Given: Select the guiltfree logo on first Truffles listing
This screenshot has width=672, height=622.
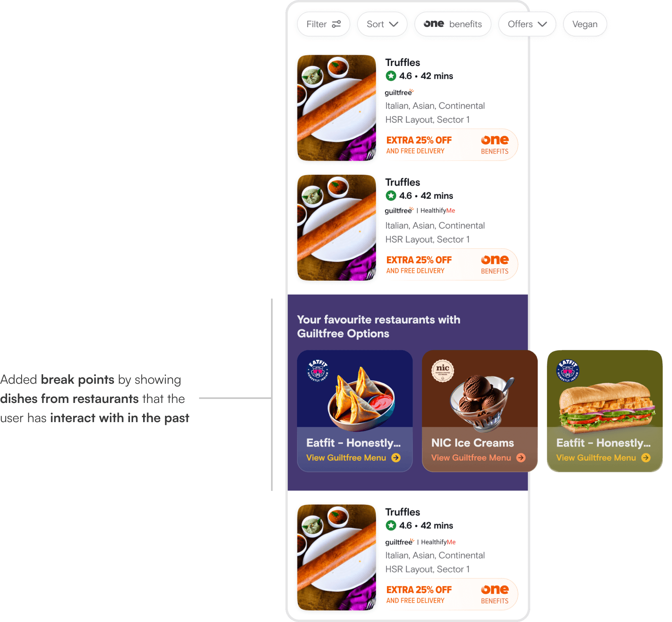Looking at the screenshot, I should (x=399, y=92).
